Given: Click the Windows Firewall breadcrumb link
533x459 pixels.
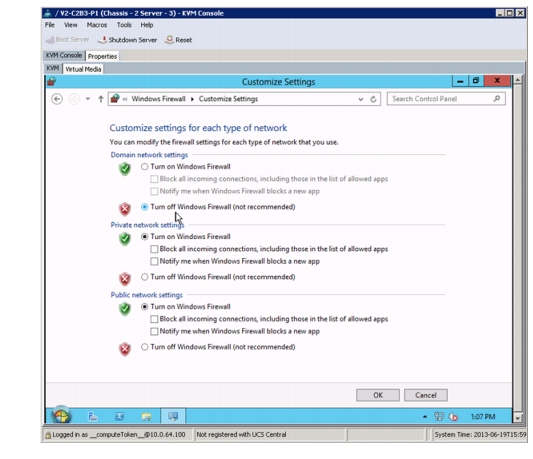Looking at the screenshot, I should (x=158, y=99).
